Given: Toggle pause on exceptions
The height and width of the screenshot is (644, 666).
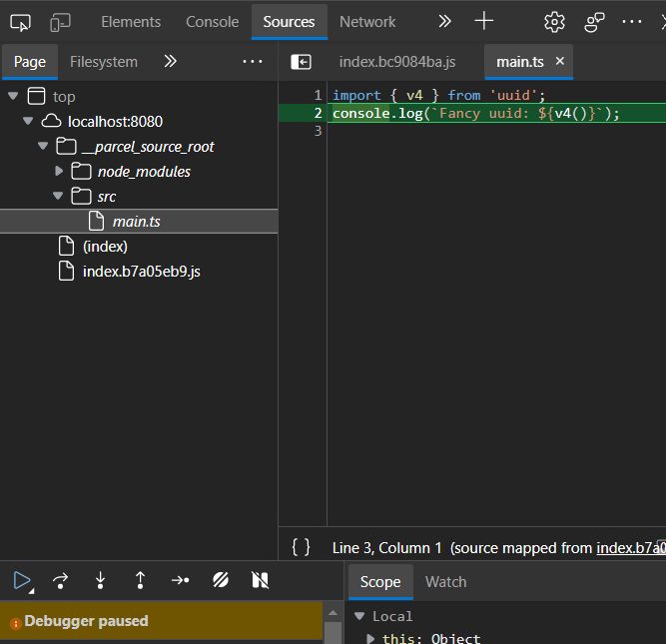Looking at the screenshot, I should point(260,580).
